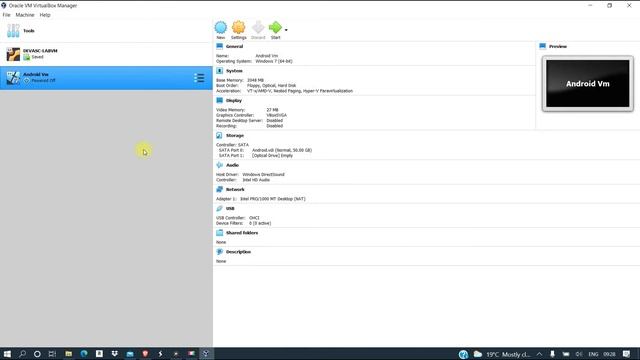Open the Help menu
Viewport: 640px width, 360px height.
coord(45,15)
